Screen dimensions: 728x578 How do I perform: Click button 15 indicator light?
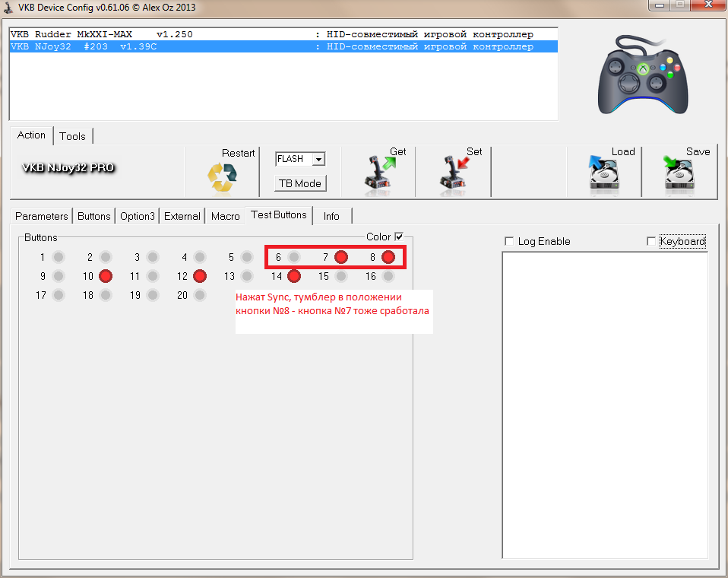[341, 276]
